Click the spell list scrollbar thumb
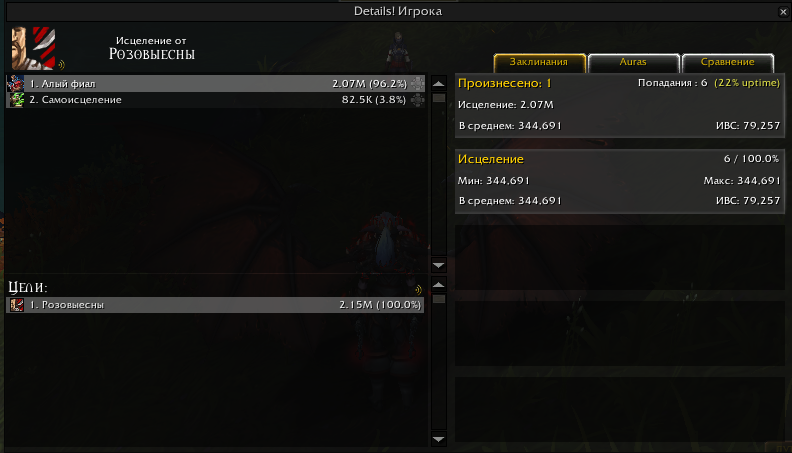This screenshot has height=453, width=792. click(x=438, y=98)
